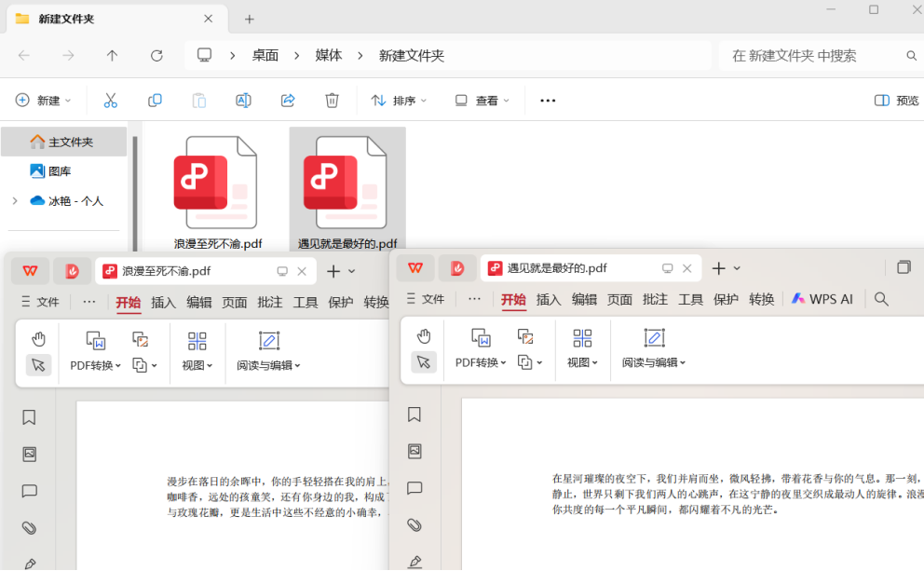Switch to the 页面 tab in the right WPS window
Viewport: 924px width, 571px height.
point(619,299)
